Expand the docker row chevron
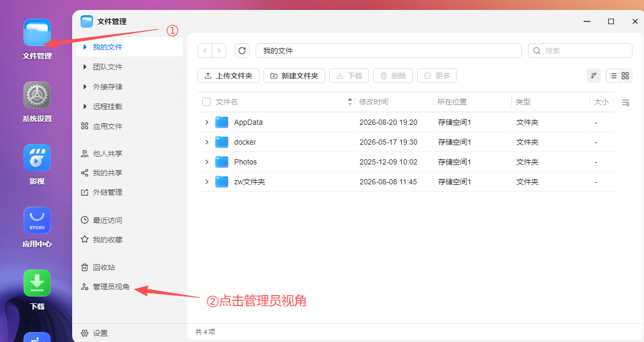Image resolution: width=644 pixels, height=342 pixels. click(206, 142)
